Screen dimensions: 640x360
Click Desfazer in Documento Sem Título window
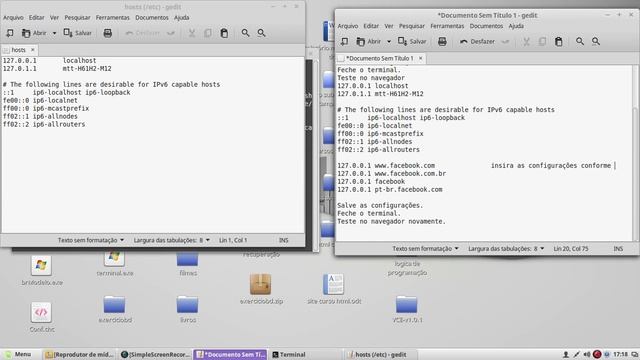477,41
